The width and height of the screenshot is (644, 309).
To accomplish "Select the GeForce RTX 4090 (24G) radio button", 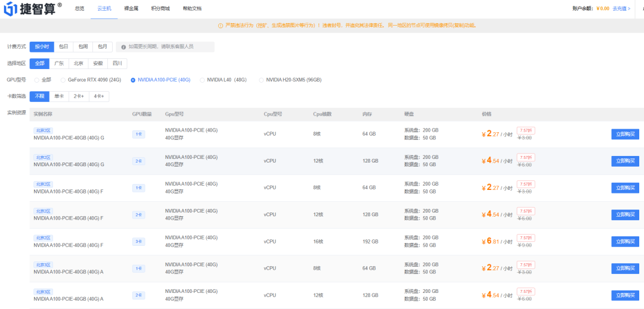I will [x=63, y=80].
